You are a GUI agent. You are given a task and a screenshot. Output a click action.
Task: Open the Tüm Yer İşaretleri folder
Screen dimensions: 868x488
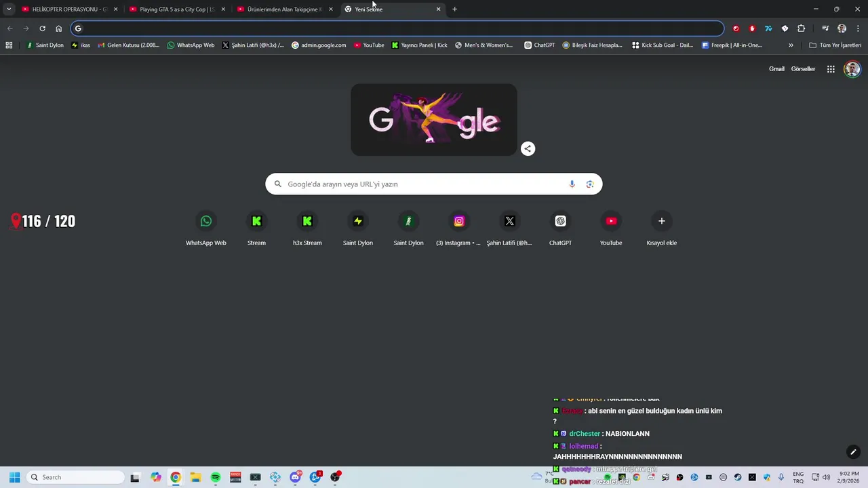click(835, 45)
